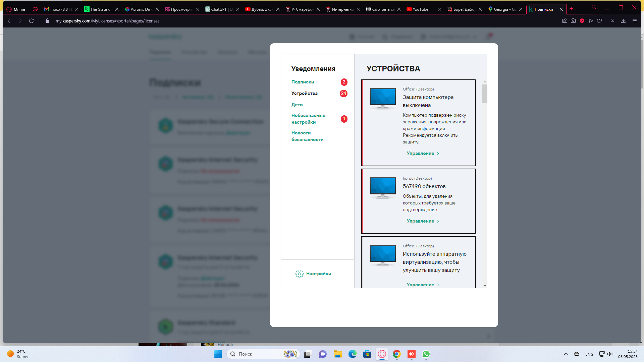
Task: Open Opera from the taskbar
Action: [x=382, y=354]
